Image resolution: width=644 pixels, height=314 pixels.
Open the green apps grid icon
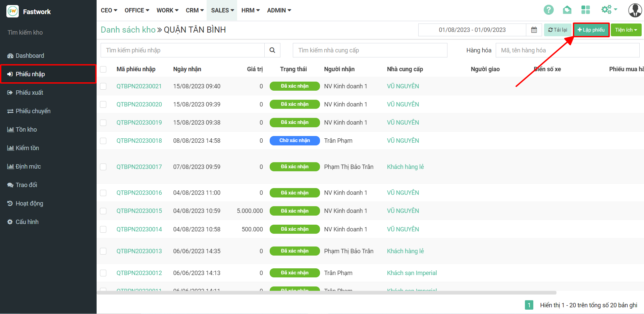click(x=585, y=10)
